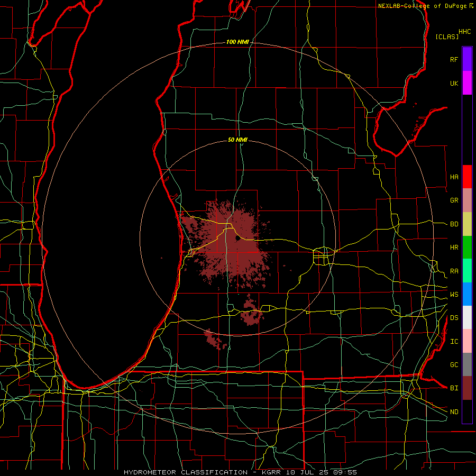Screen dimensions: 476x476
Task: Click the Hydrometeor Classification KGRR caption
Action: click(x=240, y=472)
